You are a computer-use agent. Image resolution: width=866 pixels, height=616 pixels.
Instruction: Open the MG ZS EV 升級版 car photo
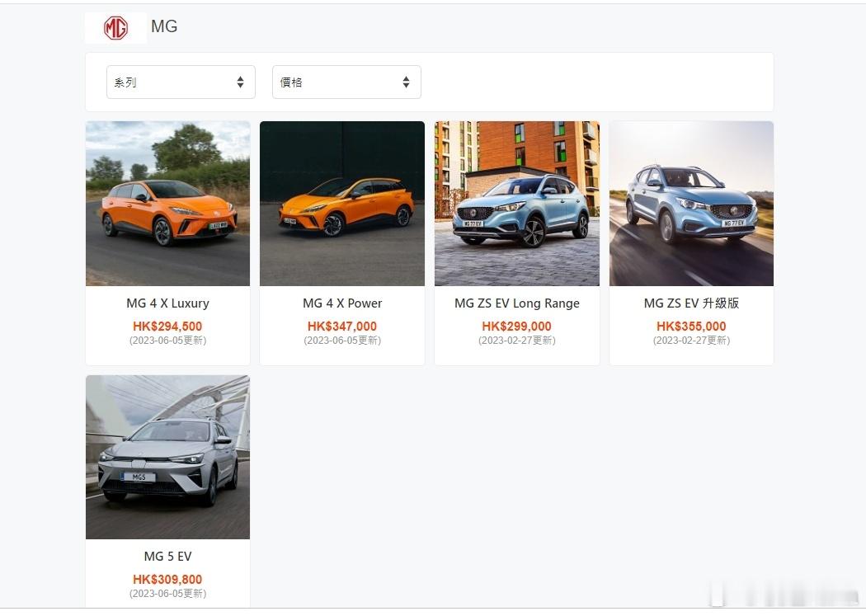click(x=691, y=204)
